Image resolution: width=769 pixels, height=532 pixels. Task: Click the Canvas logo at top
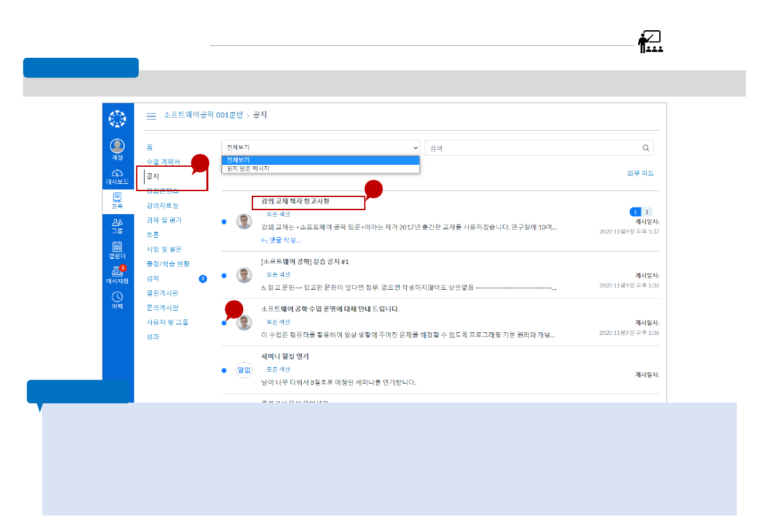pyautogui.click(x=117, y=119)
